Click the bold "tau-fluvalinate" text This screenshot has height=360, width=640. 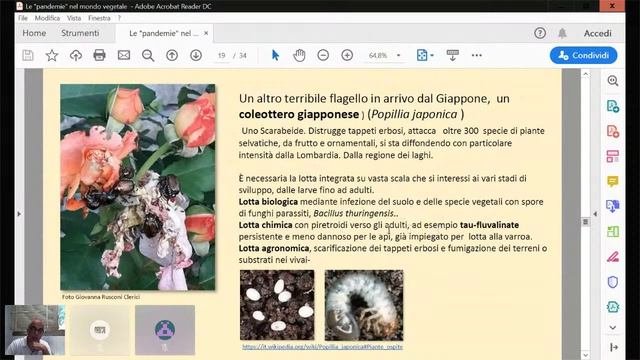click(489, 225)
